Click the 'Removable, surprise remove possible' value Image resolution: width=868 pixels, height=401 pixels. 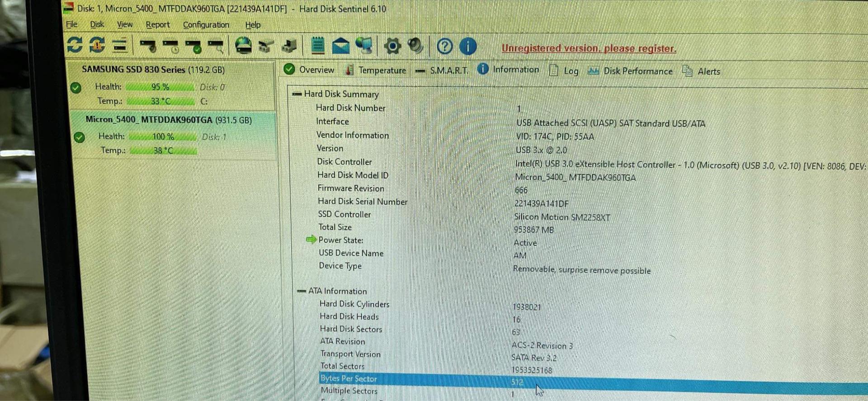point(582,270)
